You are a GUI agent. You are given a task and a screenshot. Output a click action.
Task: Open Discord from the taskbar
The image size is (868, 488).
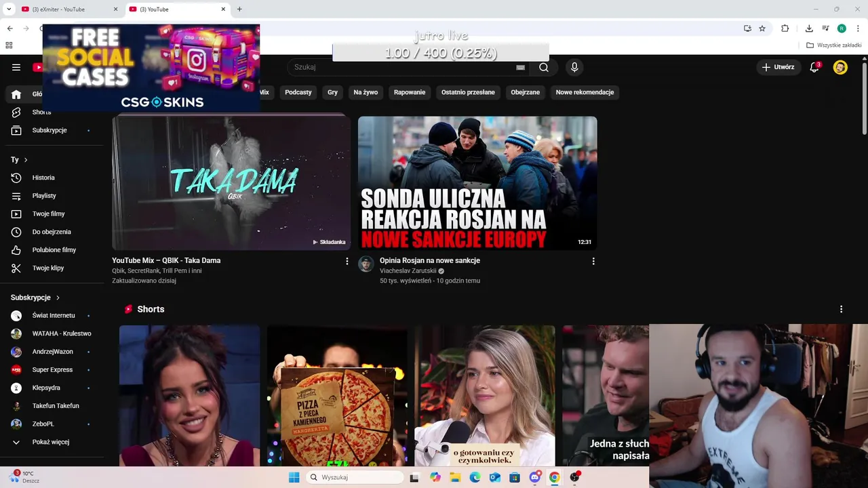tap(535, 477)
